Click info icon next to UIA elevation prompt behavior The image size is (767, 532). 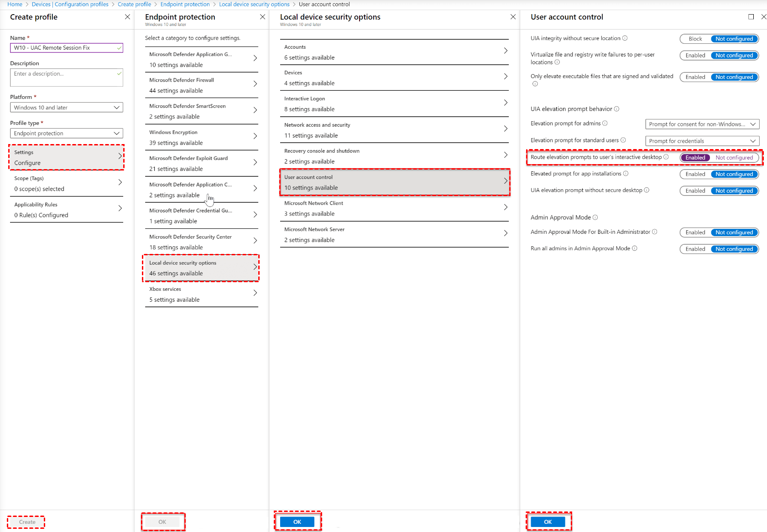(x=617, y=109)
